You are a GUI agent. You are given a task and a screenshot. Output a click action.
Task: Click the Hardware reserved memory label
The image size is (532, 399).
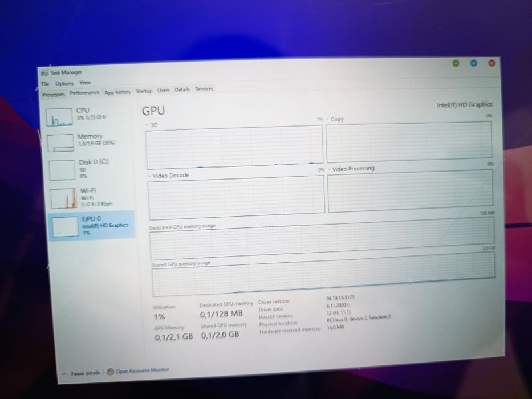290,330
